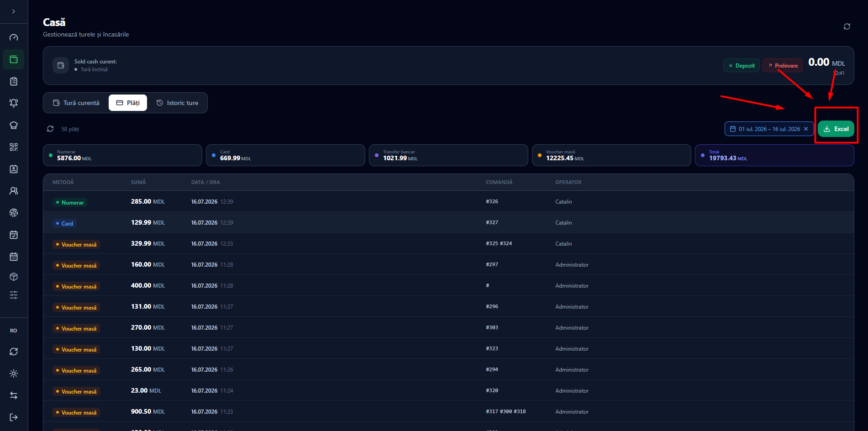Toggle the light/dark theme sun icon
The width and height of the screenshot is (868, 431).
[14, 373]
